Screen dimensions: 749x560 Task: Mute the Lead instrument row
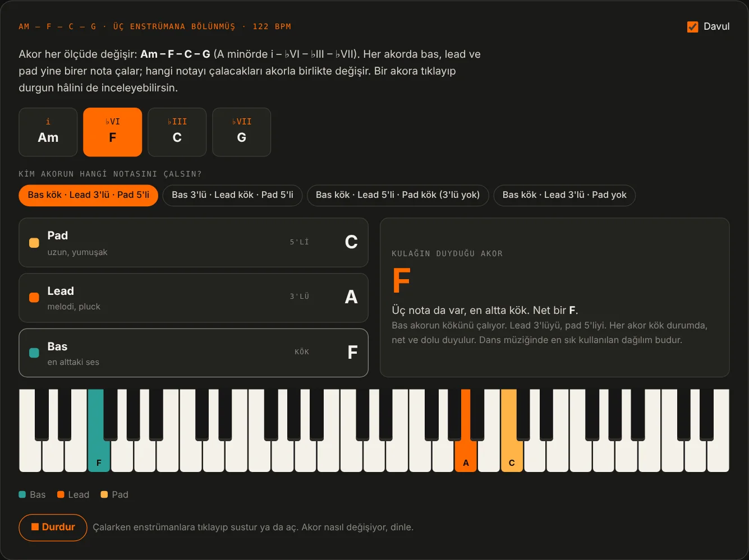coord(194,298)
